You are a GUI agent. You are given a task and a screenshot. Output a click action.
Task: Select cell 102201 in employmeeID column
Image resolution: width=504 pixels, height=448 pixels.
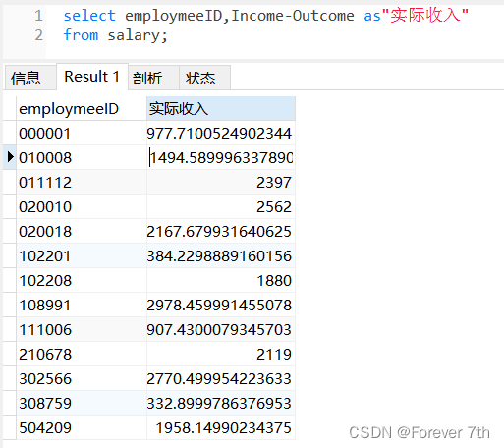(x=82, y=255)
